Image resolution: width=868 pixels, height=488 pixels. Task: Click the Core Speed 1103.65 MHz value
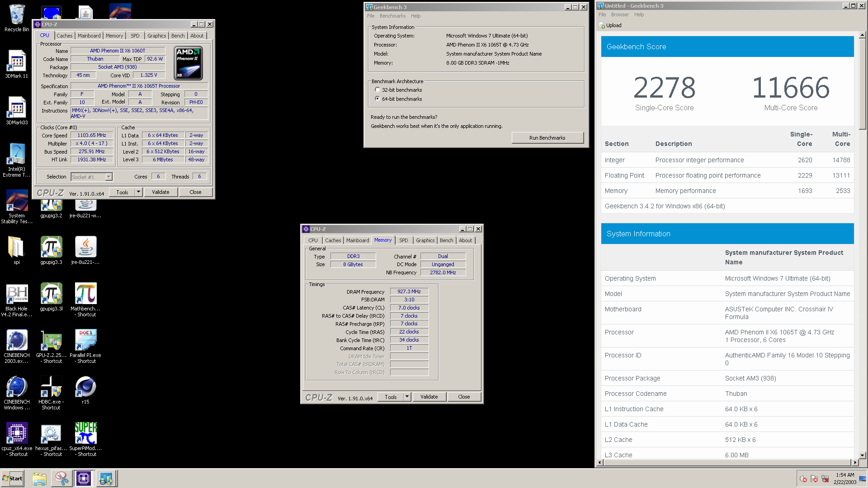(x=92, y=135)
